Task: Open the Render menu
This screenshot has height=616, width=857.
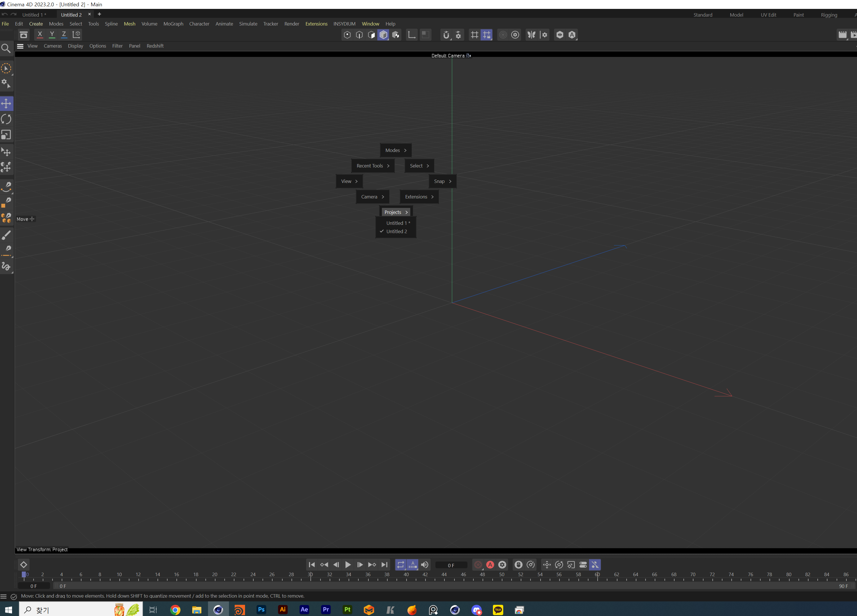Action: click(291, 24)
